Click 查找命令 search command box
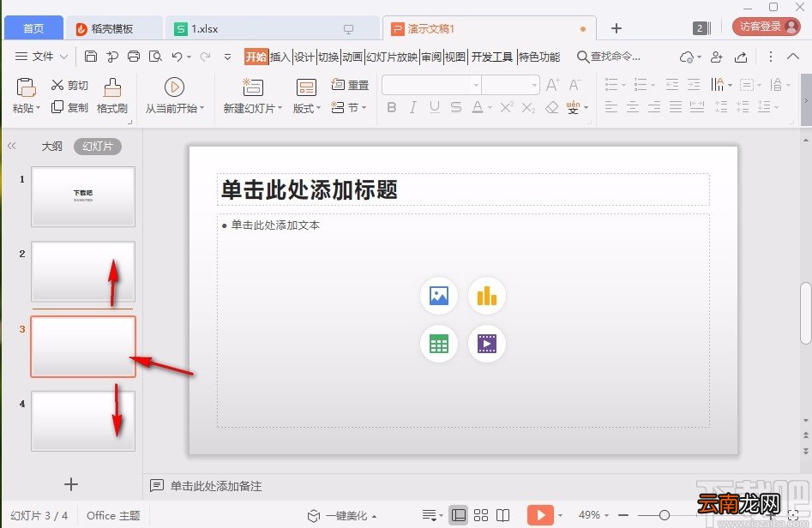The height and width of the screenshot is (528, 812). pyautogui.click(x=609, y=57)
